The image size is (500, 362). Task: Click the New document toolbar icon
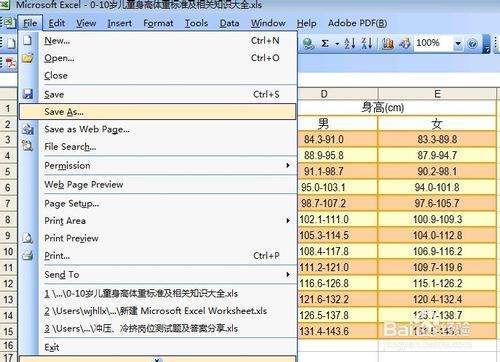pos(11,43)
